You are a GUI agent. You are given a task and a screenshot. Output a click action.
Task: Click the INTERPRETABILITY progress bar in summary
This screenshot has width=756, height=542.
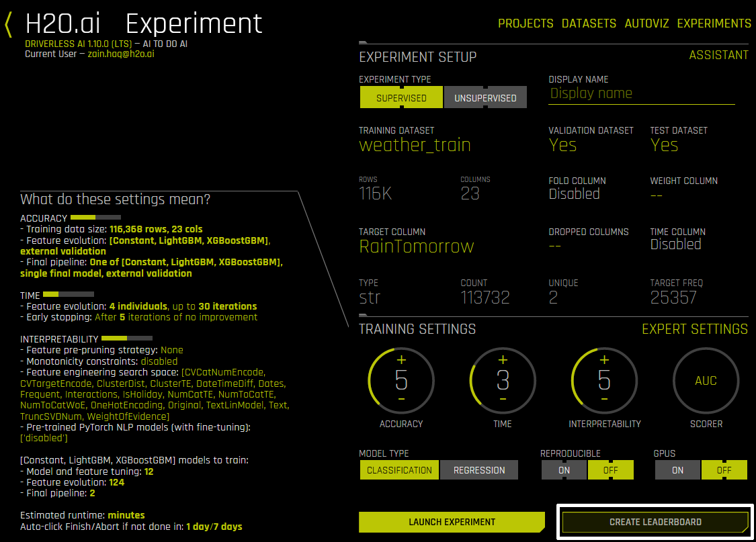coord(127,338)
